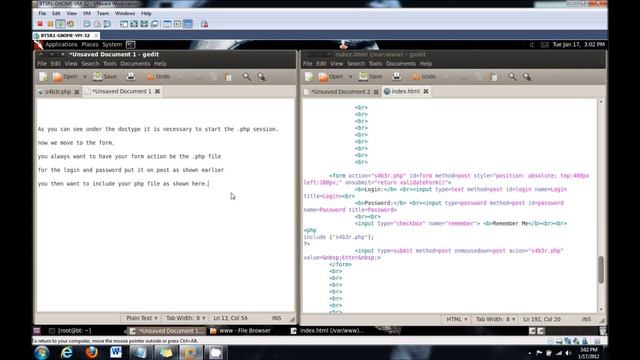The image size is (640, 360).
Task: Click Save in index.html gedit toolbar
Action: tap(371, 76)
